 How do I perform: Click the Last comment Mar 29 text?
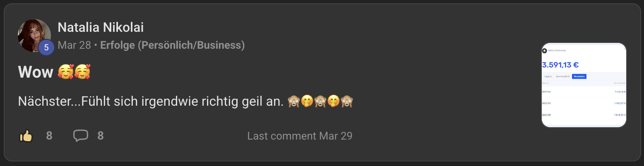pyautogui.click(x=300, y=136)
